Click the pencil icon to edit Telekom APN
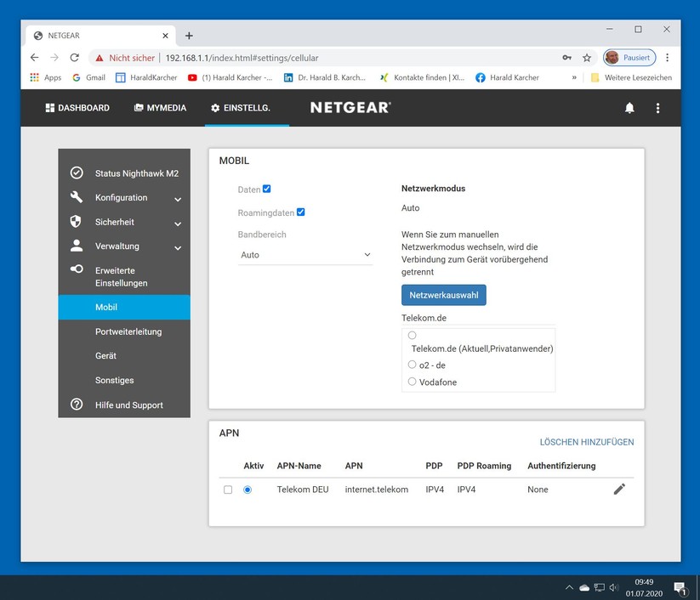The image size is (700, 600). [619, 490]
